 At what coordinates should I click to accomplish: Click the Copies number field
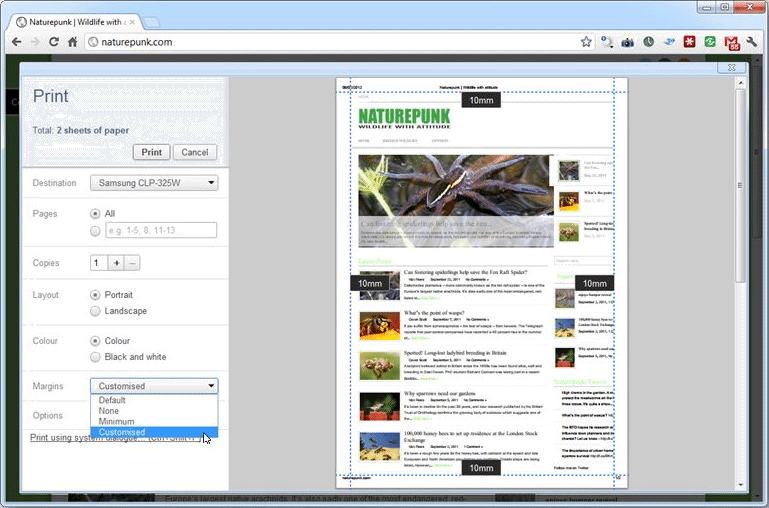[99, 263]
